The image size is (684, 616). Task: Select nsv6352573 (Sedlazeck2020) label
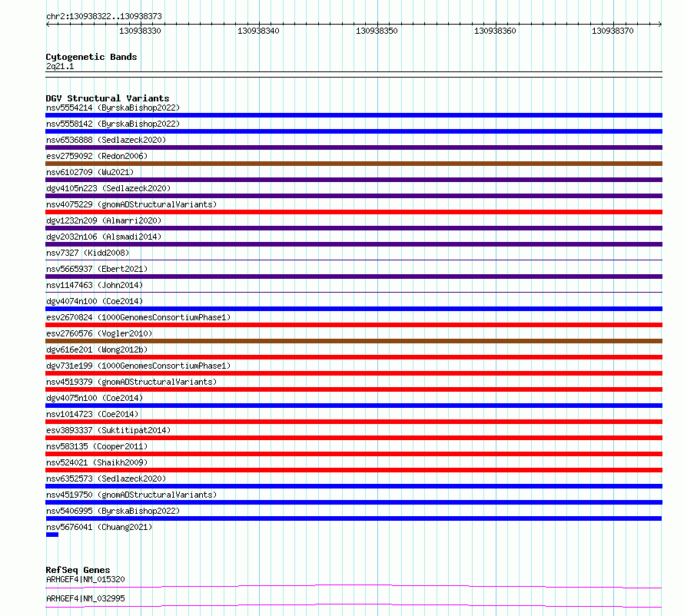[106, 479]
